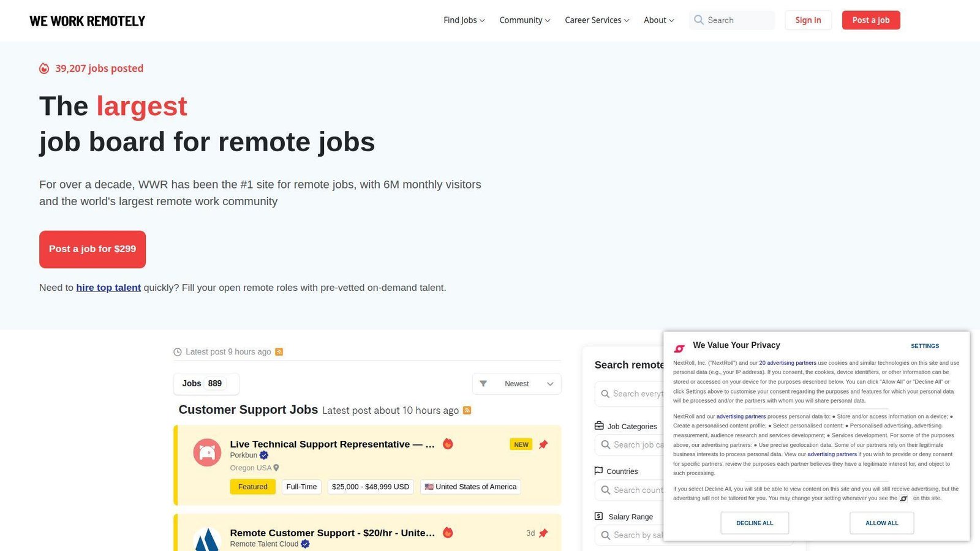The image size is (980, 551).
Task: Click the verified badge next to Porkbun
Action: (263, 455)
